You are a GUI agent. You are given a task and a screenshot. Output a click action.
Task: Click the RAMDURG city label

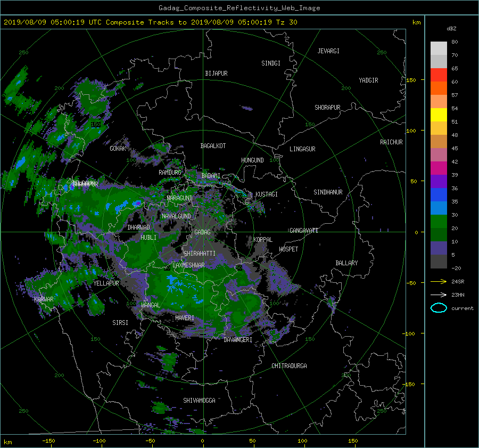pyautogui.click(x=170, y=173)
